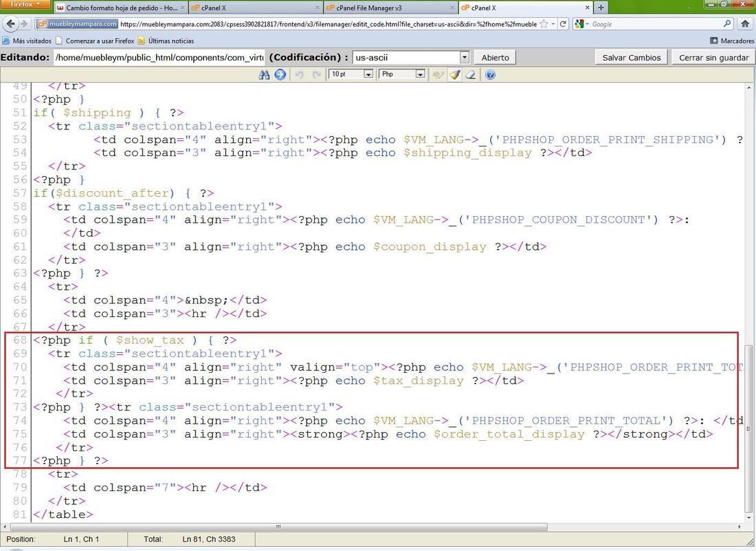Place cursor on $tax_display in line 71
This screenshot has width=756, height=551.
(x=418, y=380)
